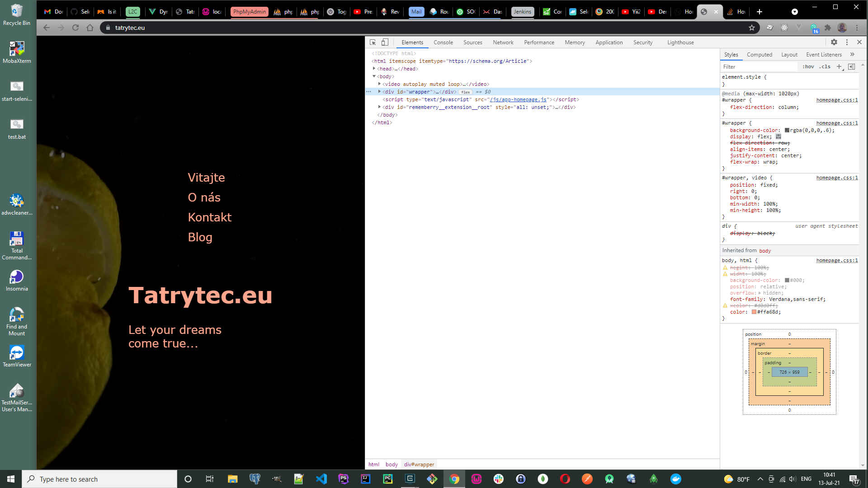Viewport: 868px width, 488px height.
Task: Expand the head element node
Action: 374,69
